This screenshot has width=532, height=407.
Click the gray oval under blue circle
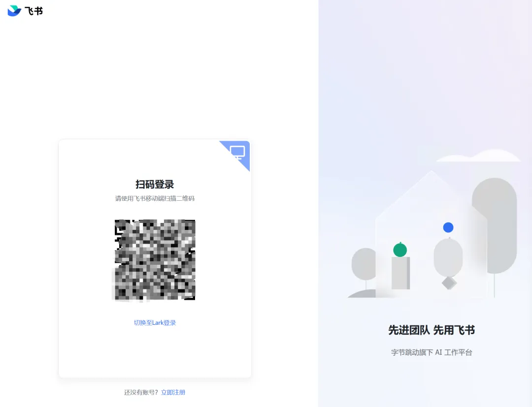pyautogui.click(x=448, y=257)
